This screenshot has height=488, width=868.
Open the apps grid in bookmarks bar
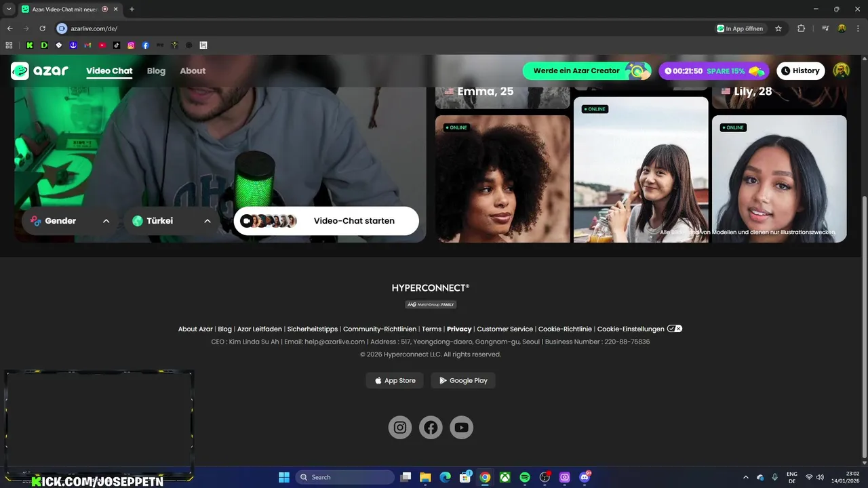[x=9, y=45]
